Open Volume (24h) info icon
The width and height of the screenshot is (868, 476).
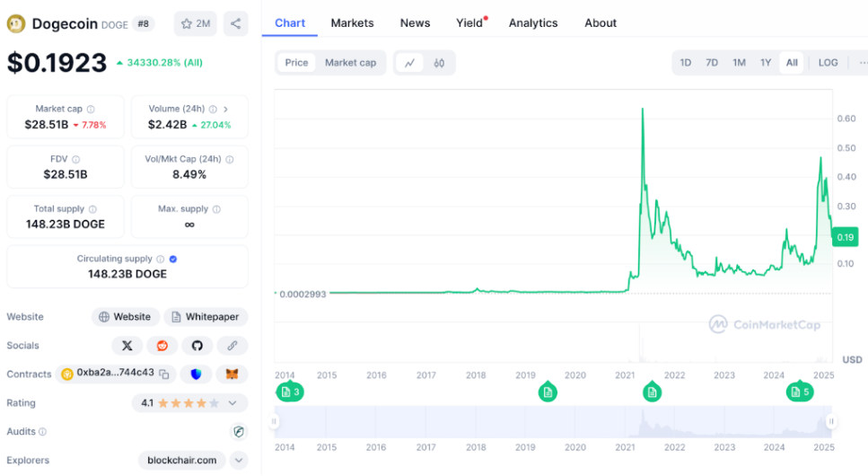(213, 110)
